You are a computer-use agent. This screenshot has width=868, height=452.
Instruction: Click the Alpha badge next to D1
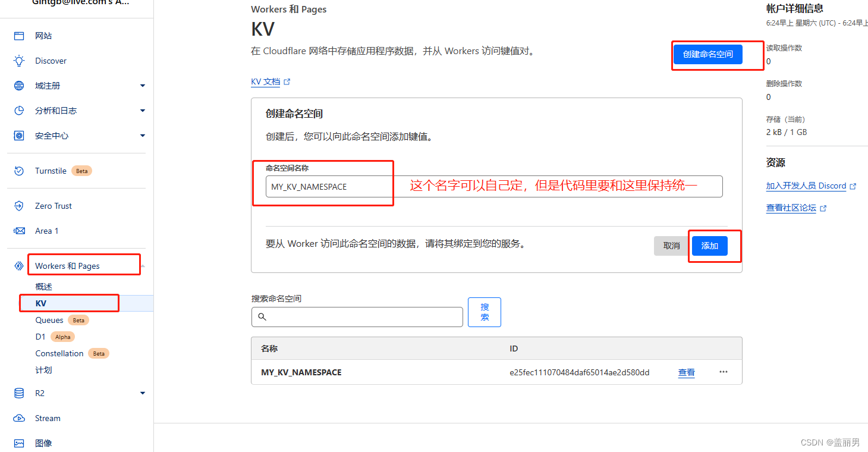pos(62,337)
